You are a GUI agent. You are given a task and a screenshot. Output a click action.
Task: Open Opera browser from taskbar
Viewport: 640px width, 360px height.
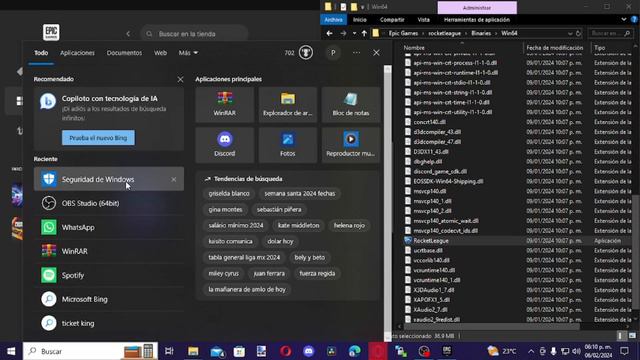286,351
